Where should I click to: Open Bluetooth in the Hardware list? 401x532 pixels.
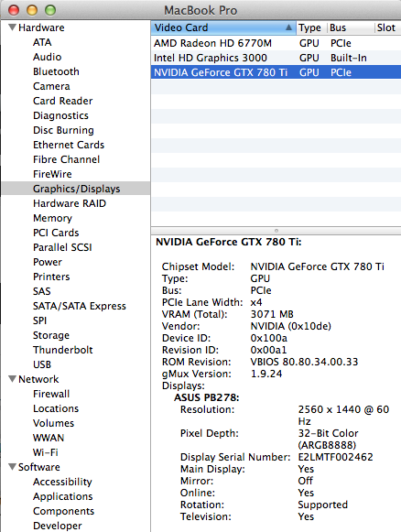[x=56, y=71]
